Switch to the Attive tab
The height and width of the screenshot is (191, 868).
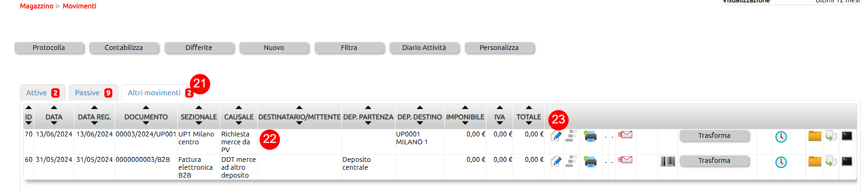(x=43, y=92)
